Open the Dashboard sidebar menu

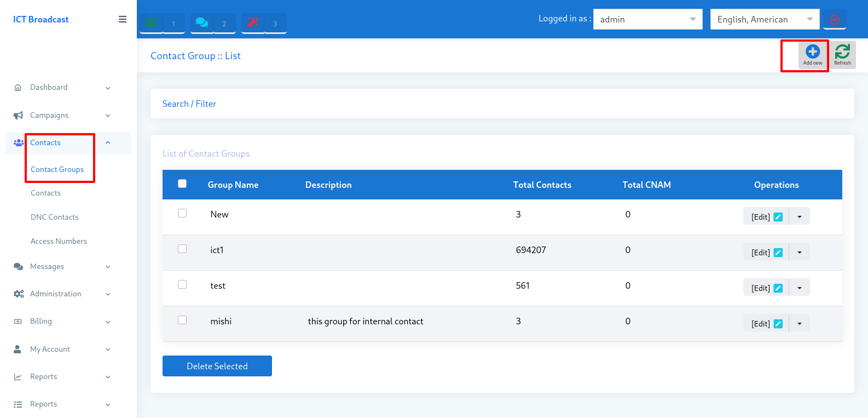(x=49, y=87)
